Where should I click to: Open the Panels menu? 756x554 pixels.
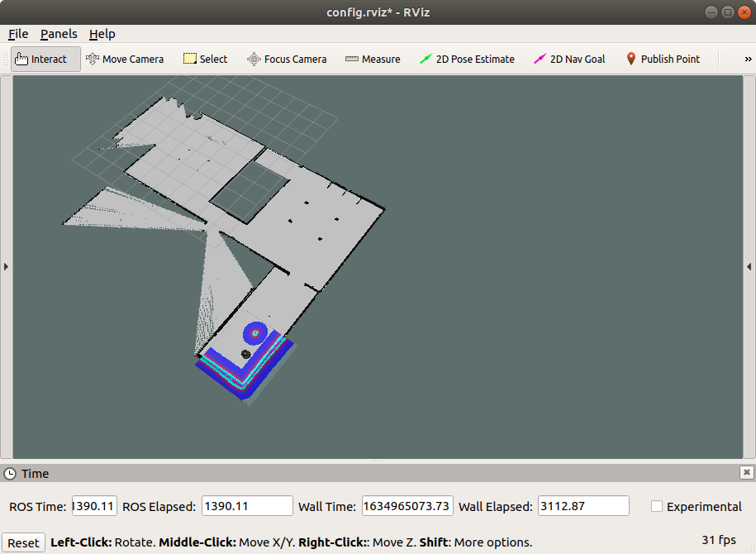pos(59,34)
